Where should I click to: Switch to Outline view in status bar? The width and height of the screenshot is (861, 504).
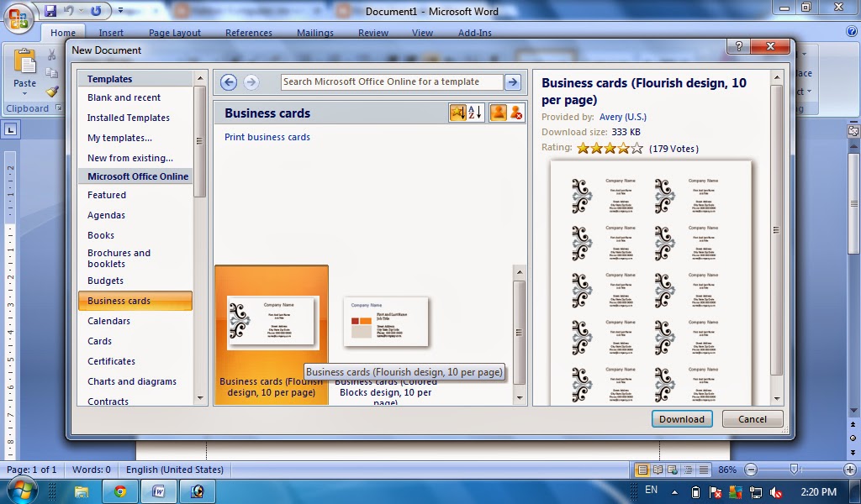point(688,470)
